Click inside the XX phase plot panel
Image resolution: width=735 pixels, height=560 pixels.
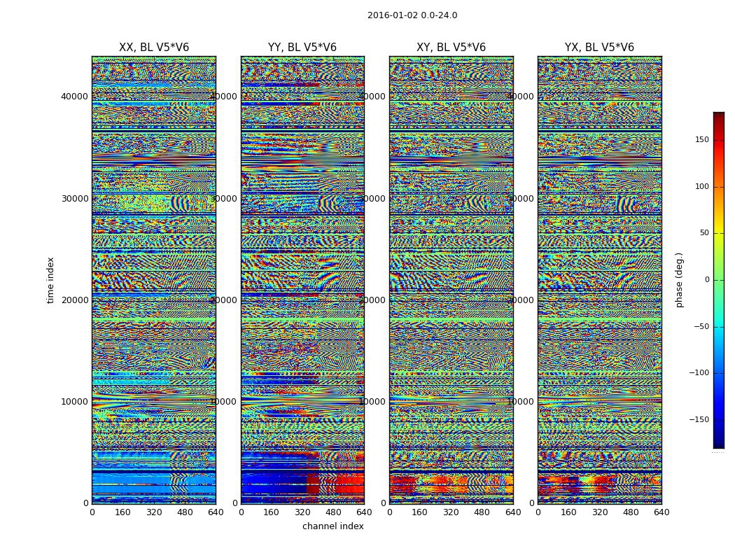pos(154,280)
